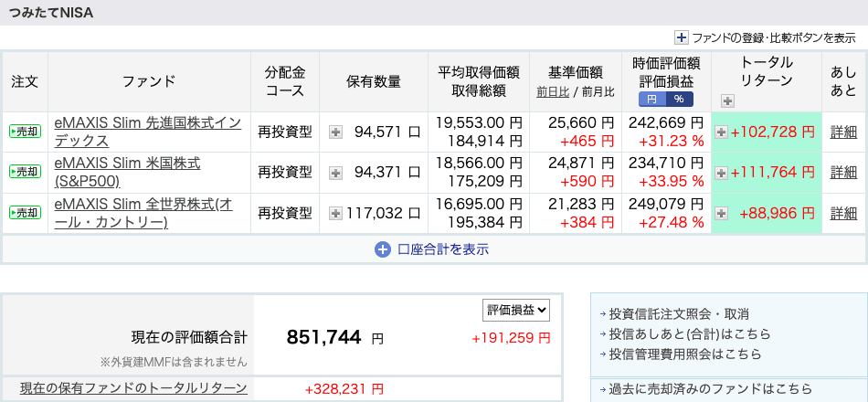The height and width of the screenshot is (402, 868).
Task: Click plus icon under トータルリターン header
Action: [727, 100]
